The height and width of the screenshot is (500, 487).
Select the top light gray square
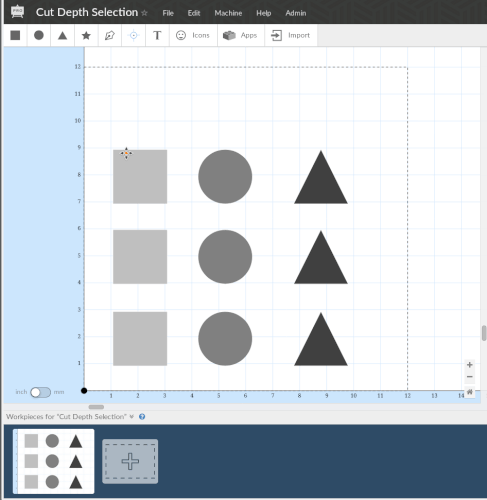click(x=140, y=177)
